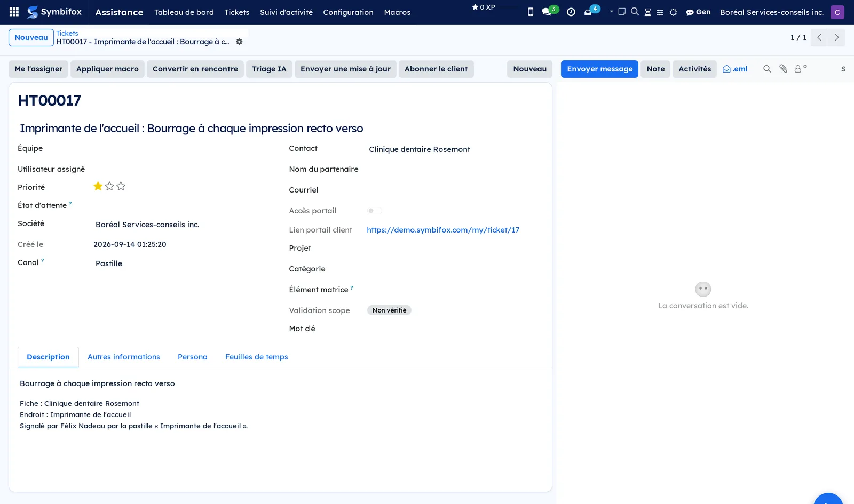Open the sliders settings icon in navbar

tap(660, 12)
